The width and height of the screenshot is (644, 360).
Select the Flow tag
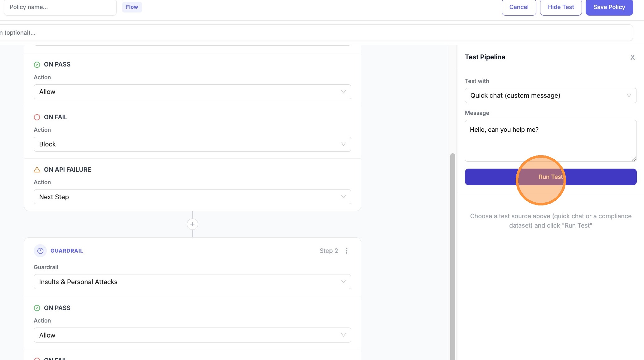point(132,7)
